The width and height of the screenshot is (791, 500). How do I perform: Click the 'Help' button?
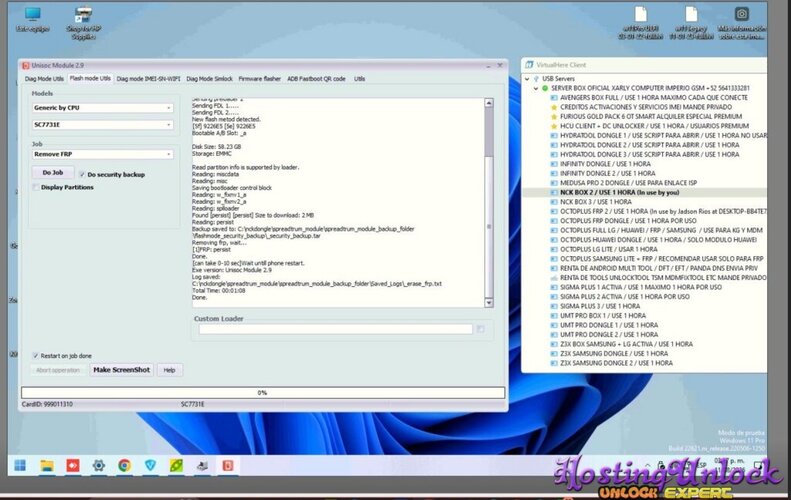click(x=170, y=370)
